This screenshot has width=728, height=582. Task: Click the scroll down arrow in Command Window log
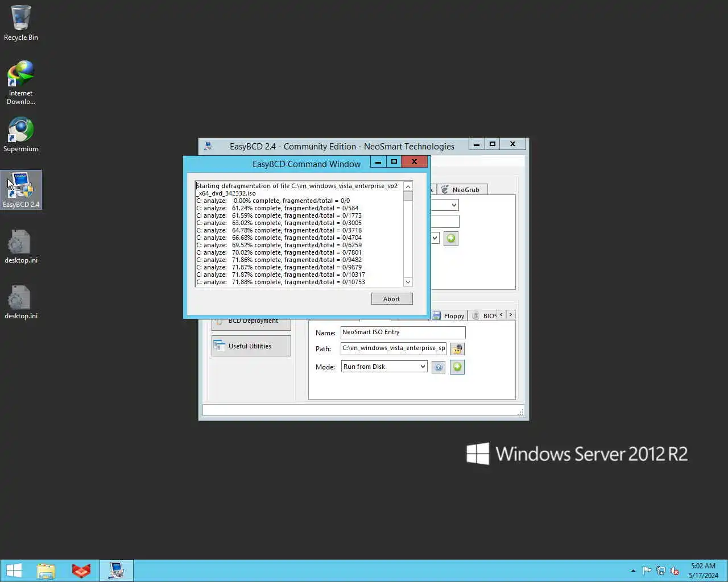(408, 282)
